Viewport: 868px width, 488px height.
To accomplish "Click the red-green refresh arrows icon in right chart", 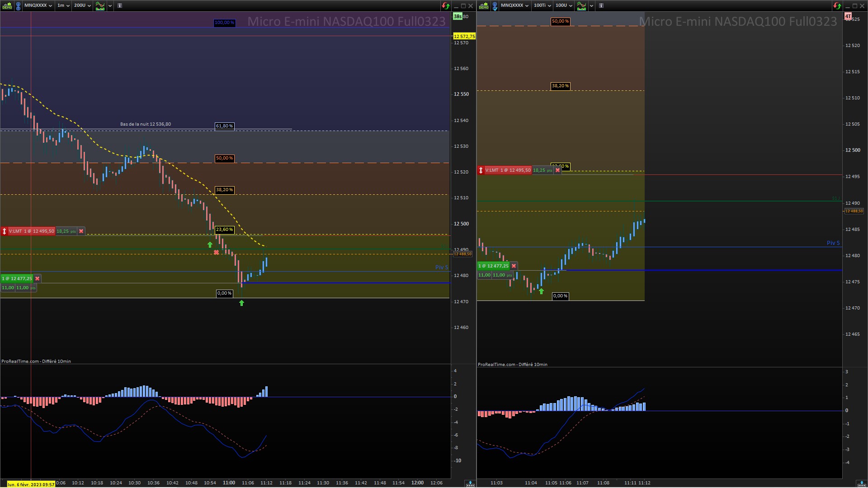I will [x=837, y=6].
